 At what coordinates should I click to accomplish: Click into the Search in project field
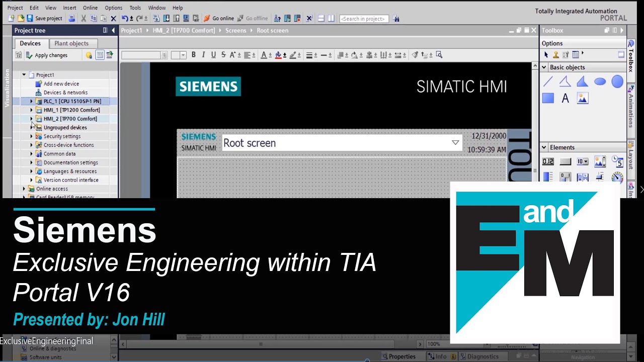tap(365, 19)
